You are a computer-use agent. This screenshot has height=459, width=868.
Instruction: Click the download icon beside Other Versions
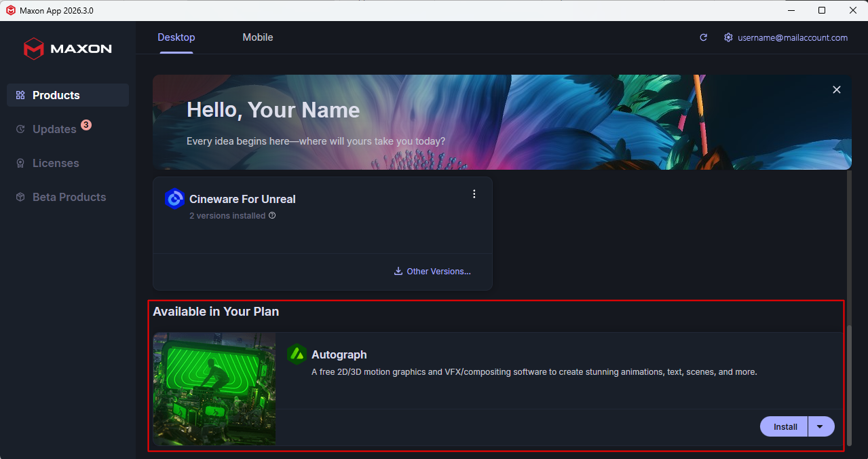[x=398, y=271]
